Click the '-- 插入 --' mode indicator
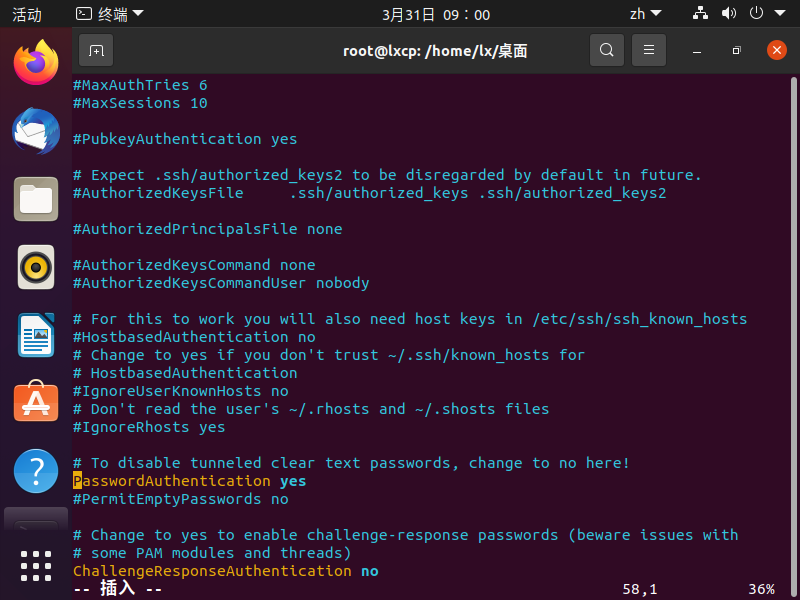The height and width of the screenshot is (600, 800). pos(118,589)
